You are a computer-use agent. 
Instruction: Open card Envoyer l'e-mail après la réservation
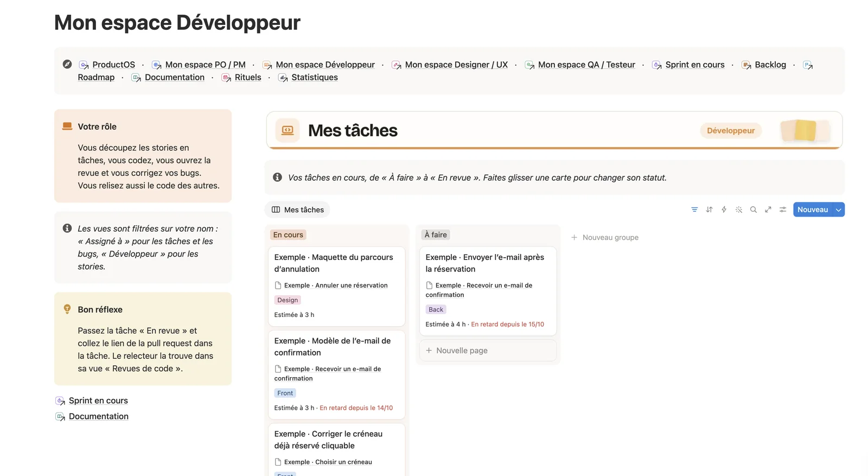click(488, 291)
